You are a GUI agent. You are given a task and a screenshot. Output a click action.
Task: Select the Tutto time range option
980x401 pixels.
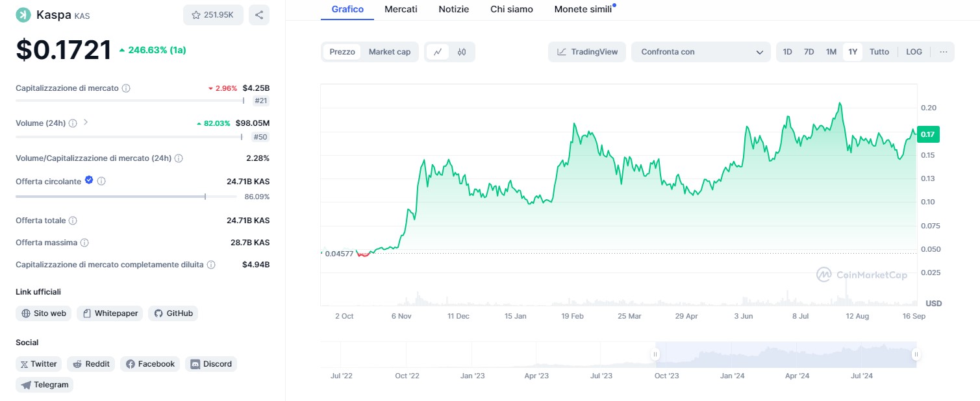(879, 52)
